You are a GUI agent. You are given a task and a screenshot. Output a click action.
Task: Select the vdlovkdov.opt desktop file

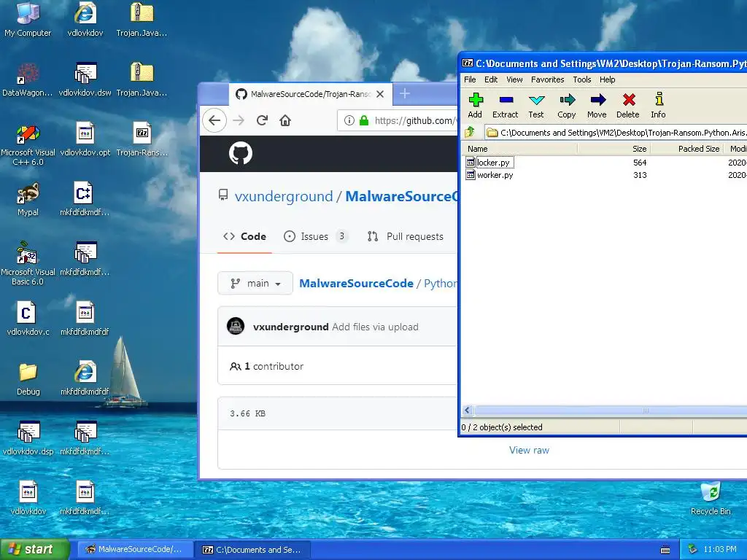coord(85,139)
